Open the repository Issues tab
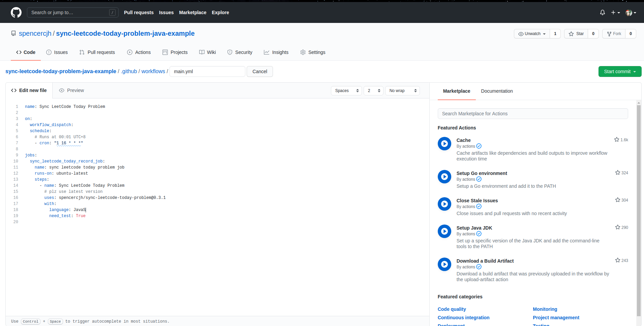This screenshot has height=326, width=644. [57, 52]
